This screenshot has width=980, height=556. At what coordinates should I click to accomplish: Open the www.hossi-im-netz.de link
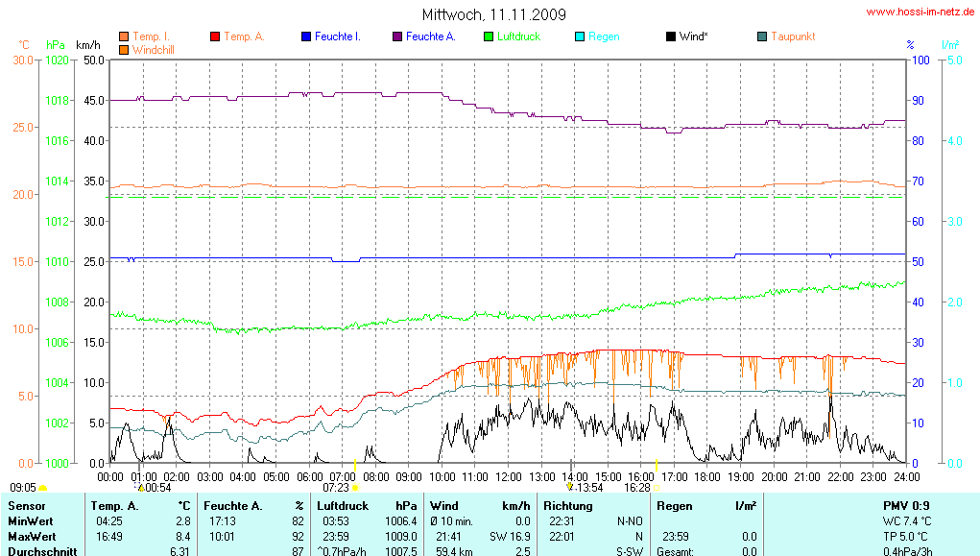tap(920, 12)
